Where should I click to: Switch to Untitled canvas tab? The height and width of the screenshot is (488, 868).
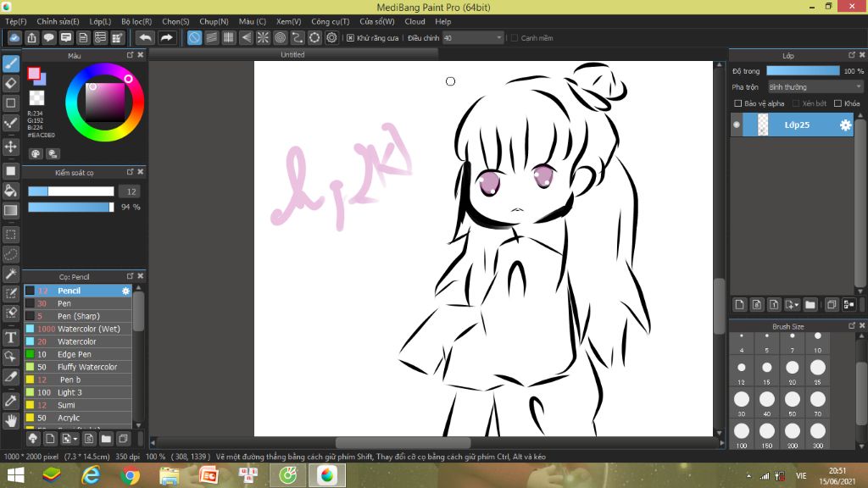(292, 54)
